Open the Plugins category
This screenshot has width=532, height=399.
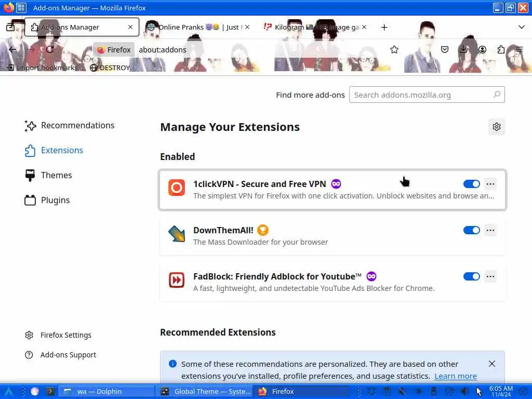coord(47,200)
